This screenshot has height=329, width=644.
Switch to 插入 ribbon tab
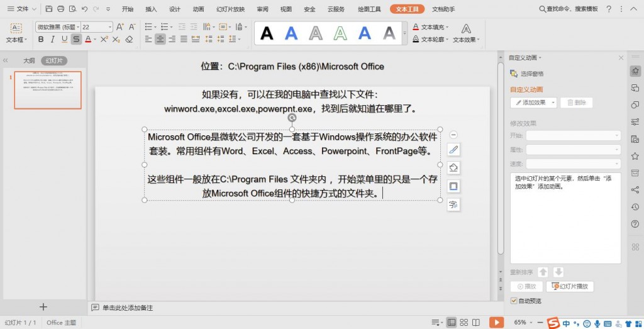(x=151, y=9)
